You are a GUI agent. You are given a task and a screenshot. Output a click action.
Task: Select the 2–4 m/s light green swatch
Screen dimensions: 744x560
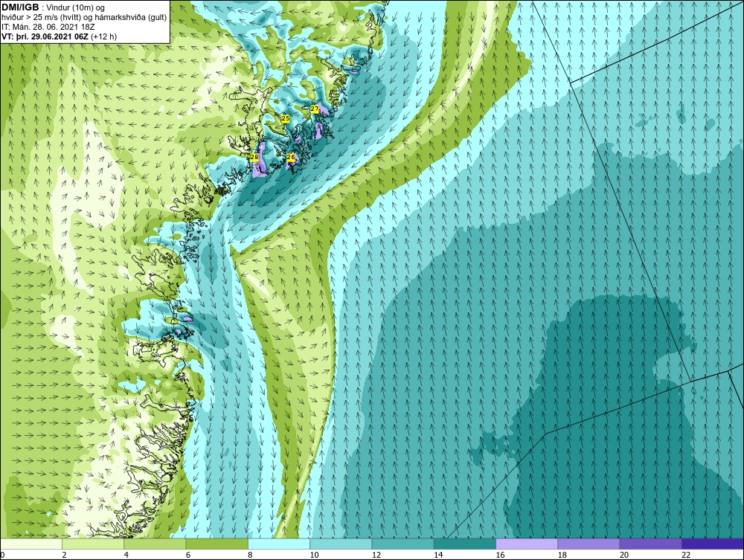point(93,544)
